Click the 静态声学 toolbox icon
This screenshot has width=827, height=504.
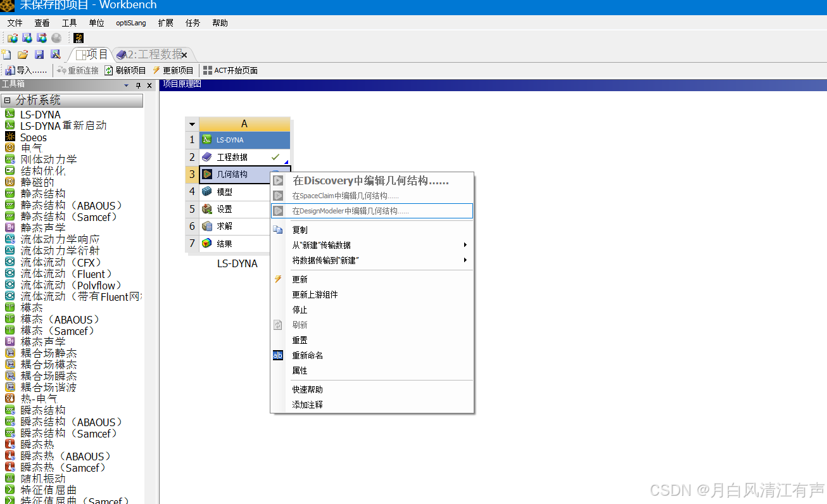[9, 228]
